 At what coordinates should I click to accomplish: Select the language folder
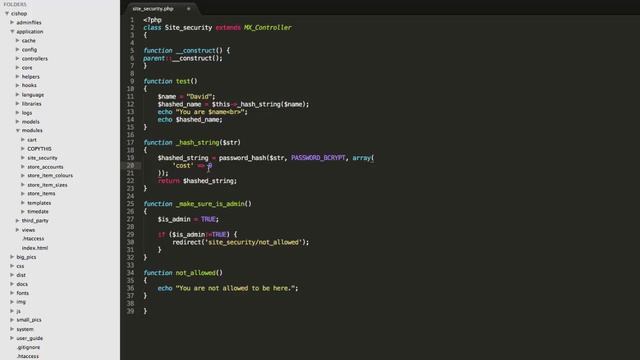33,95
